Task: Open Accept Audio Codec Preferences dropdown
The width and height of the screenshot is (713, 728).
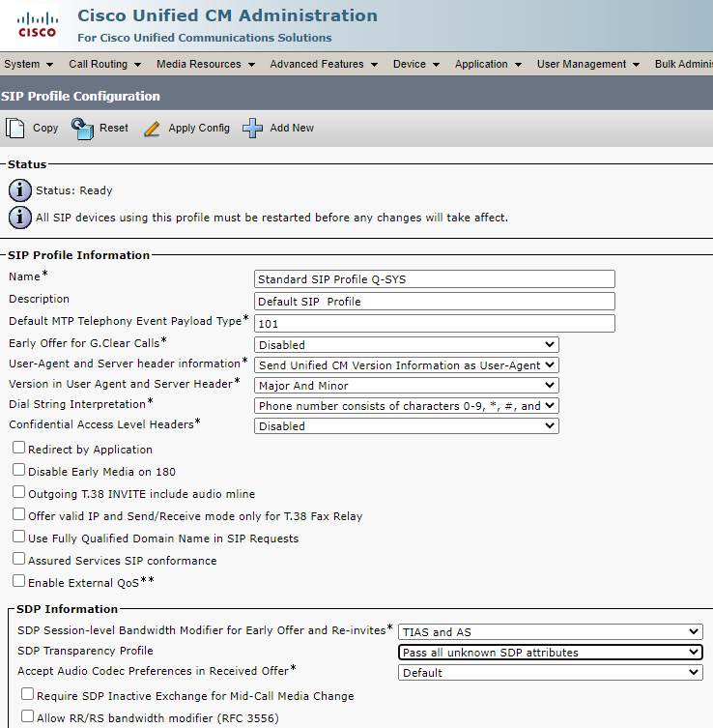Action: [x=550, y=673]
